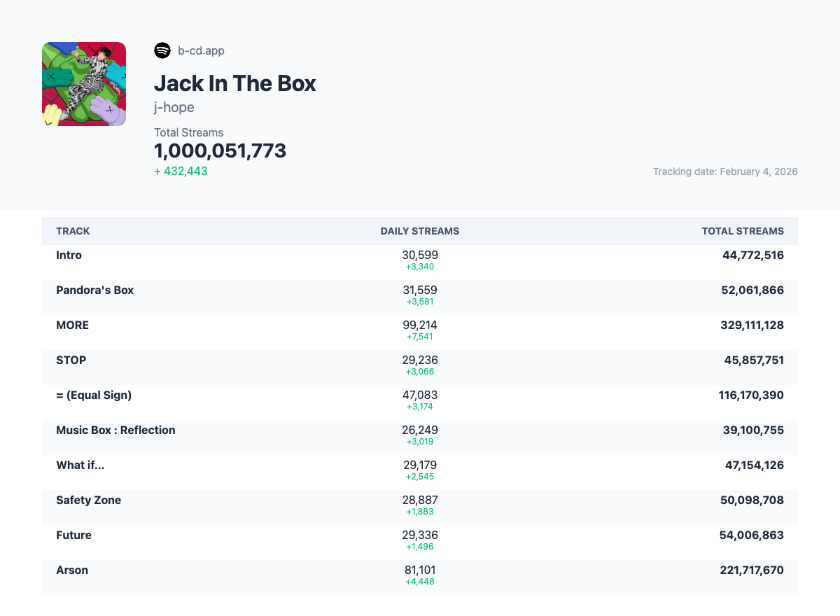The height and width of the screenshot is (616, 840).
Task: Click the total streams count 1,000,051,773
Action: pyautogui.click(x=220, y=150)
